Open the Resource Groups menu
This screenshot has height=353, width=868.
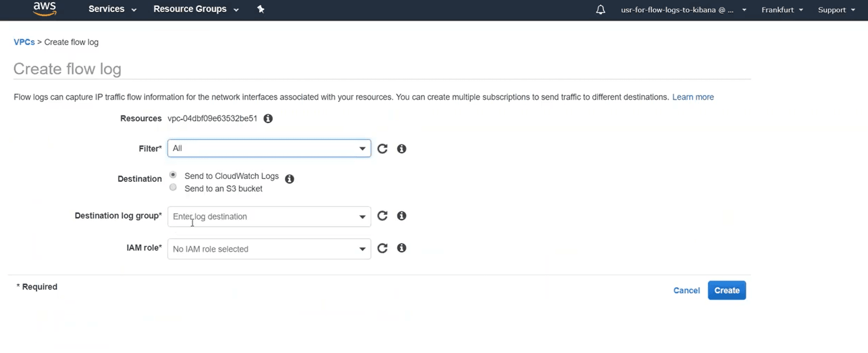(196, 9)
